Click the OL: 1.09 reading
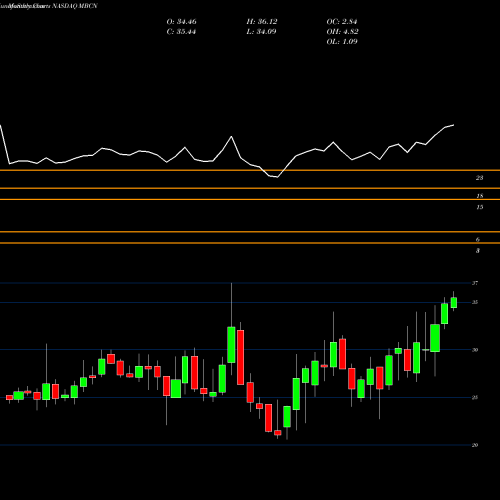Viewport: 500px width, 500px height. (x=342, y=42)
